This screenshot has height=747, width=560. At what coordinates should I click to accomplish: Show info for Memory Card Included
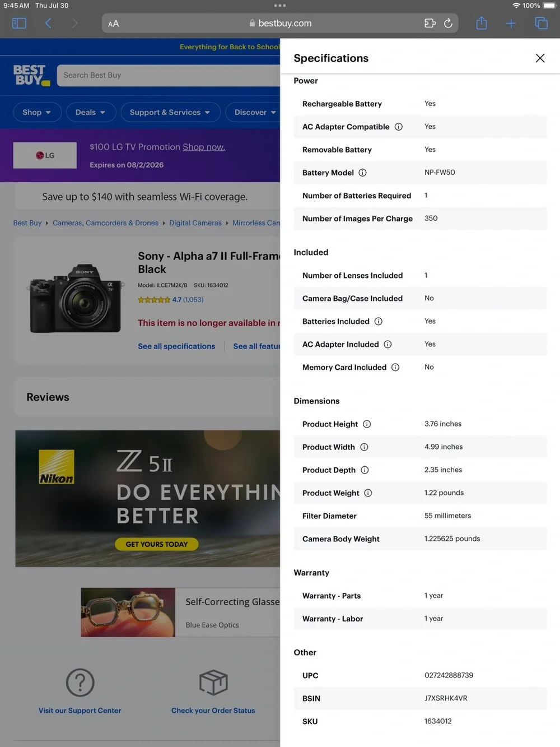tap(395, 367)
